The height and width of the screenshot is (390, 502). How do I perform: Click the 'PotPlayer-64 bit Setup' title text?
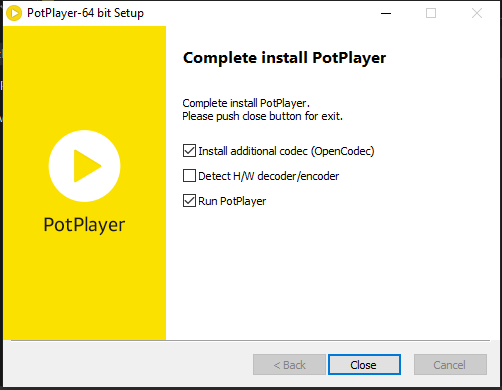(x=85, y=13)
